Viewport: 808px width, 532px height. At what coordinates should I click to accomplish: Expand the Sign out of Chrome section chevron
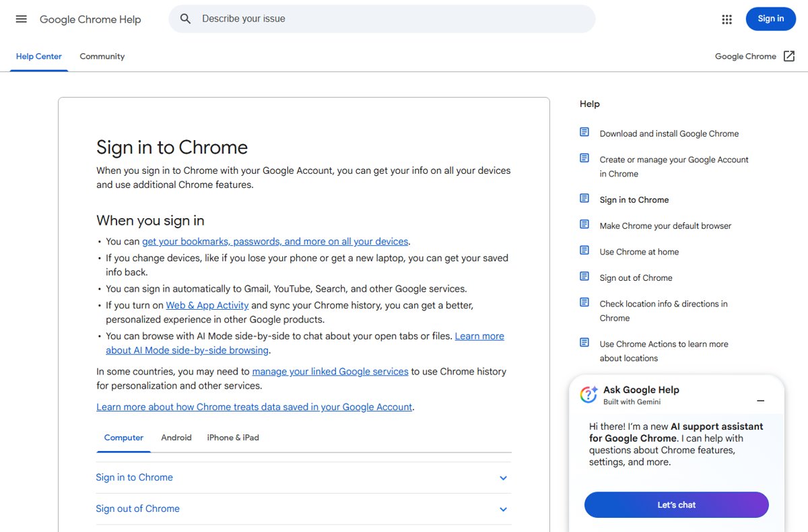point(503,510)
